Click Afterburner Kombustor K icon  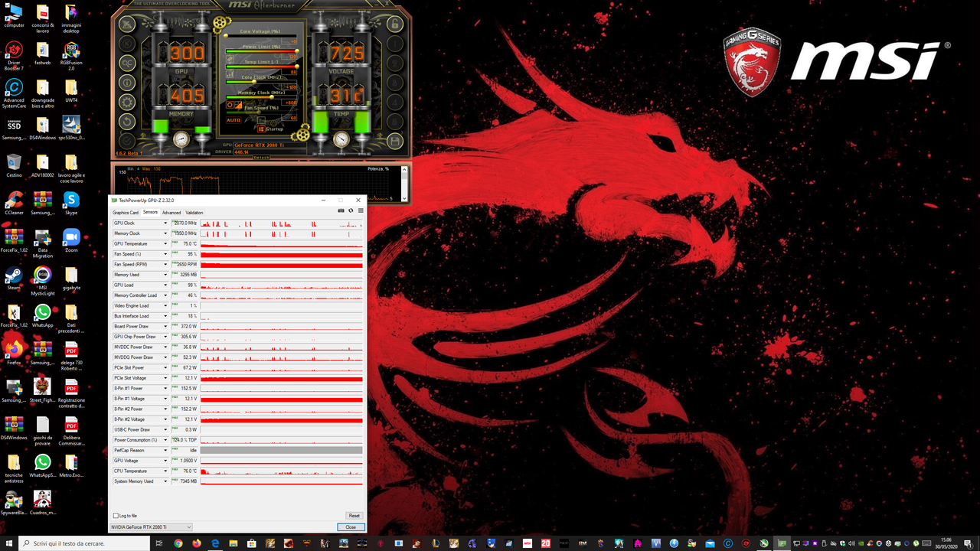click(127, 44)
